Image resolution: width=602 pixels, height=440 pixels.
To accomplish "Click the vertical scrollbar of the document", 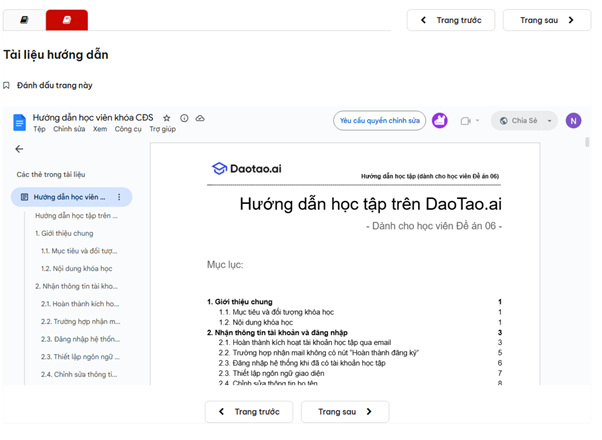I will point(587,142).
